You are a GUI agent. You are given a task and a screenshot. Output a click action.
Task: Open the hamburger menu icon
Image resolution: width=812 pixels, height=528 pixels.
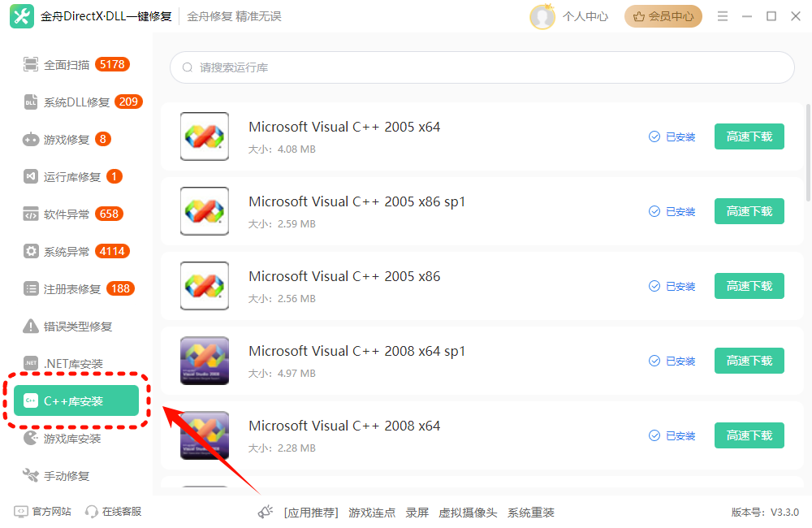[723, 16]
